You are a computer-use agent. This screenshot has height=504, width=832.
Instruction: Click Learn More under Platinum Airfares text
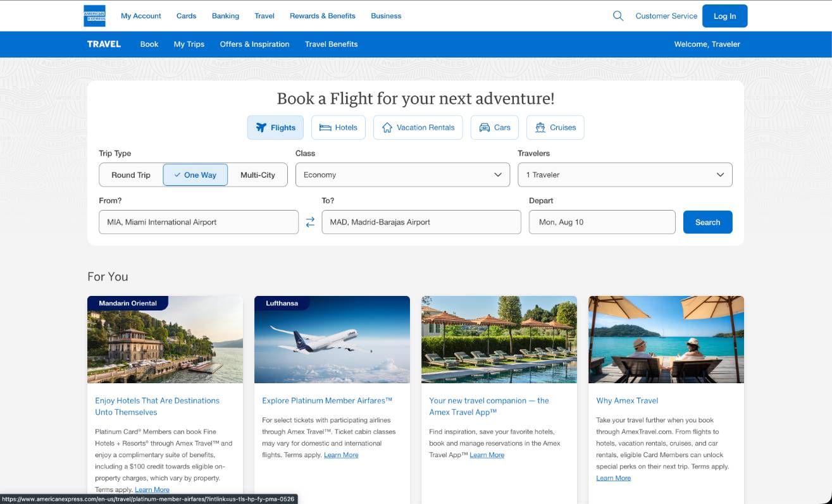click(341, 455)
